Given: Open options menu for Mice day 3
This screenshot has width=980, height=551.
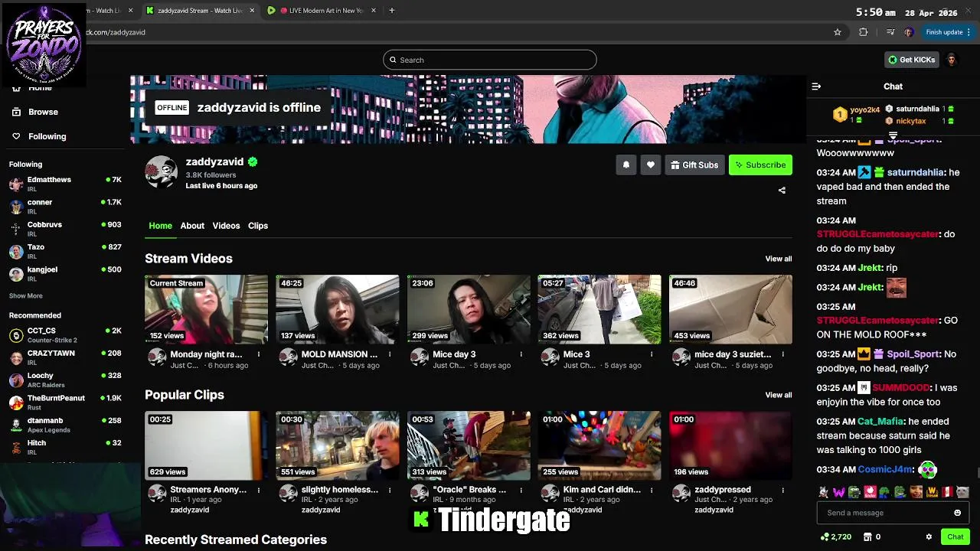Looking at the screenshot, I should 521,354.
